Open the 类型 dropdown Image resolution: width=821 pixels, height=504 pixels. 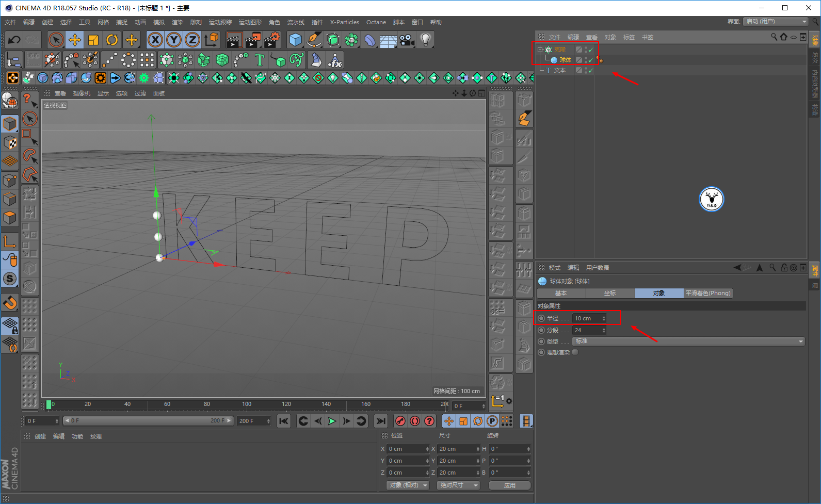[x=688, y=342]
